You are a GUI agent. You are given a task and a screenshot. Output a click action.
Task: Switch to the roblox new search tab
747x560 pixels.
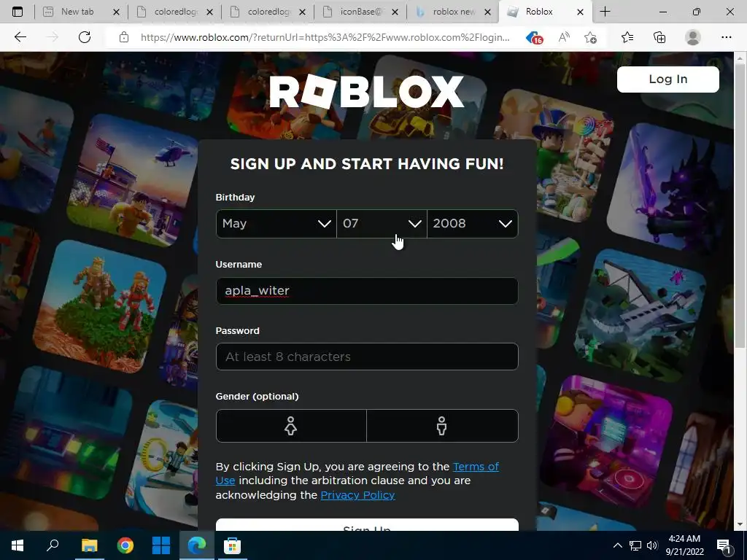coord(454,12)
